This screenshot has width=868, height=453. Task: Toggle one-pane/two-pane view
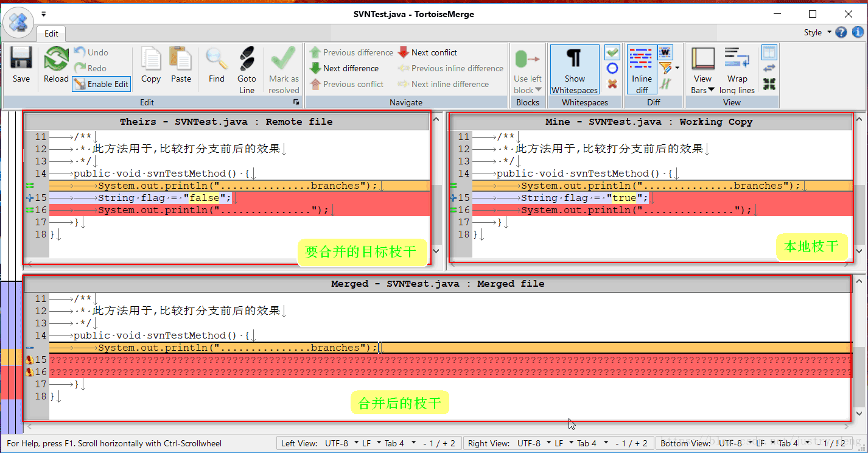[769, 52]
